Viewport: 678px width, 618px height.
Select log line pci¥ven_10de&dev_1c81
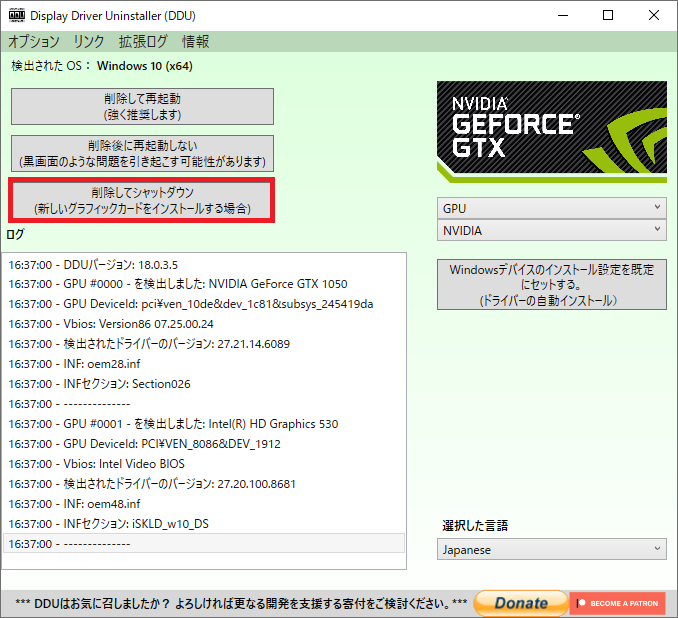(x=204, y=304)
